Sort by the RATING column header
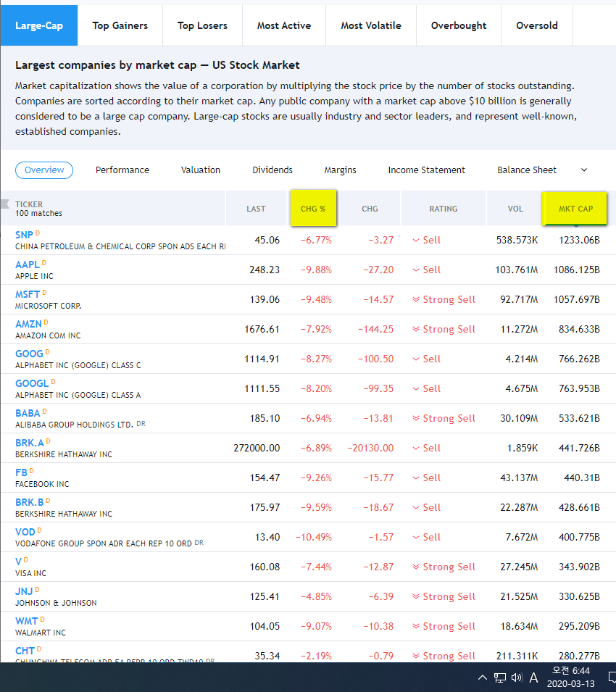Screen dimensions: 616x692 tap(444, 209)
